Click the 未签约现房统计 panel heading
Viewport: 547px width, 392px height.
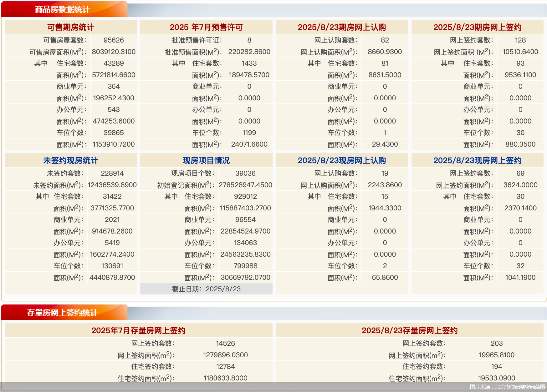point(70,160)
